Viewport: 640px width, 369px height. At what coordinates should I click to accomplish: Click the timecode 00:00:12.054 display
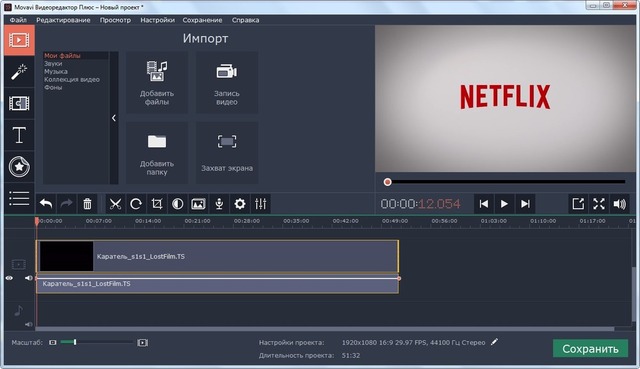tap(420, 204)
